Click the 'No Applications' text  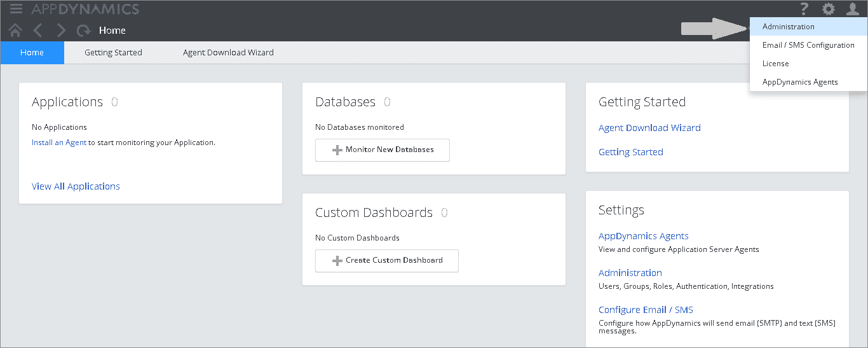(x=59, y=127)
